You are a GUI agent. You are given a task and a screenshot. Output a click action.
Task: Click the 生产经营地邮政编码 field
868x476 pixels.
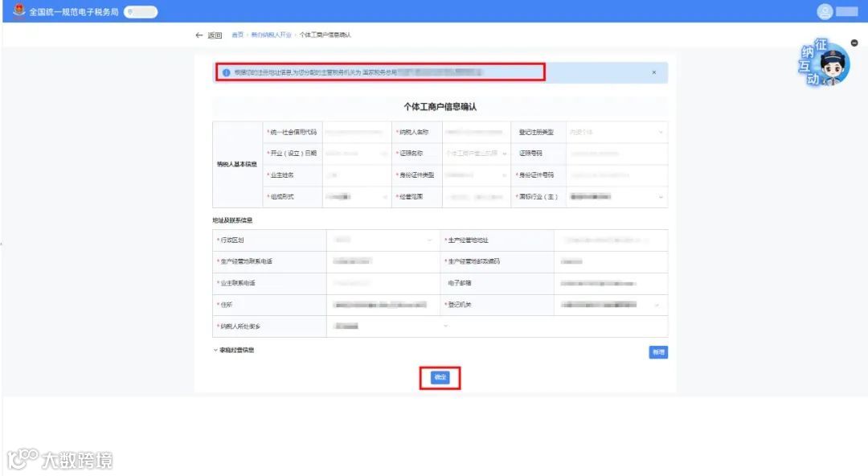point(611,261)
